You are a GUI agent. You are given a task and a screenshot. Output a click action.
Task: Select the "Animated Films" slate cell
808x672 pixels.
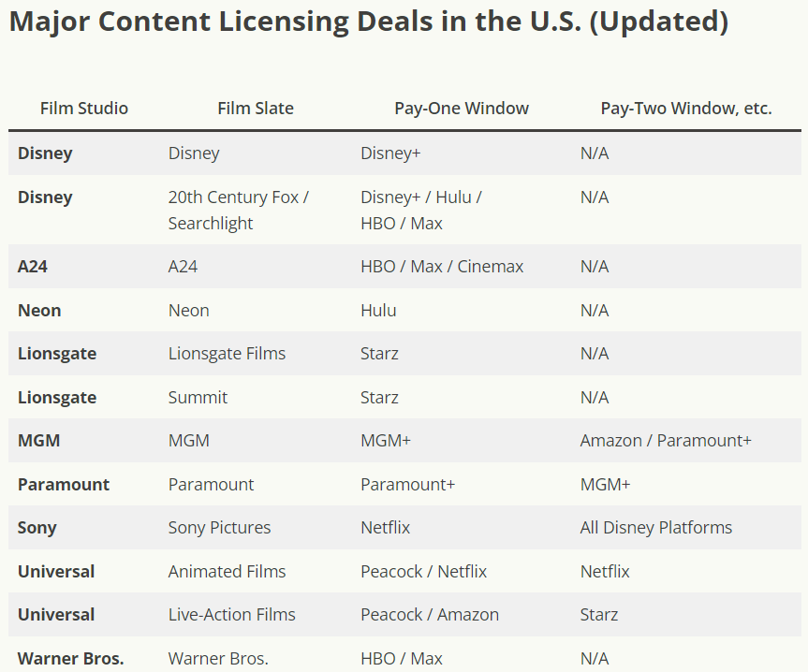click(227, 572)
